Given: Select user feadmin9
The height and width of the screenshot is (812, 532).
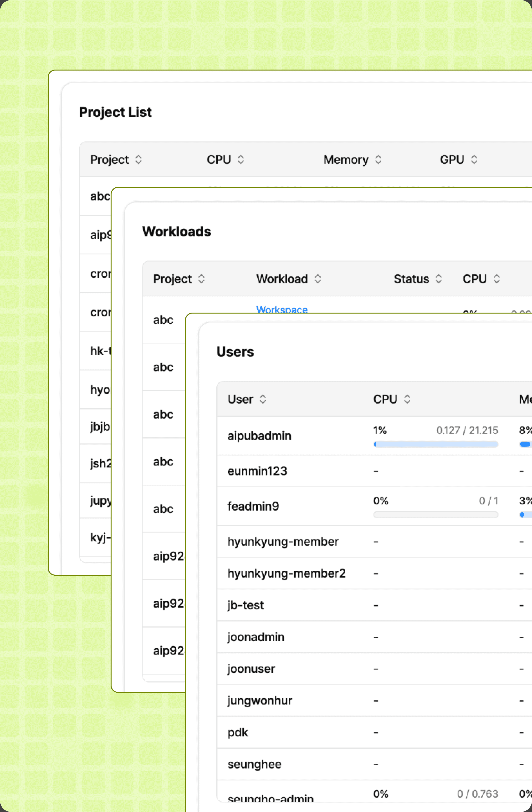Looking at the screenshot, I should coord(253,506).
